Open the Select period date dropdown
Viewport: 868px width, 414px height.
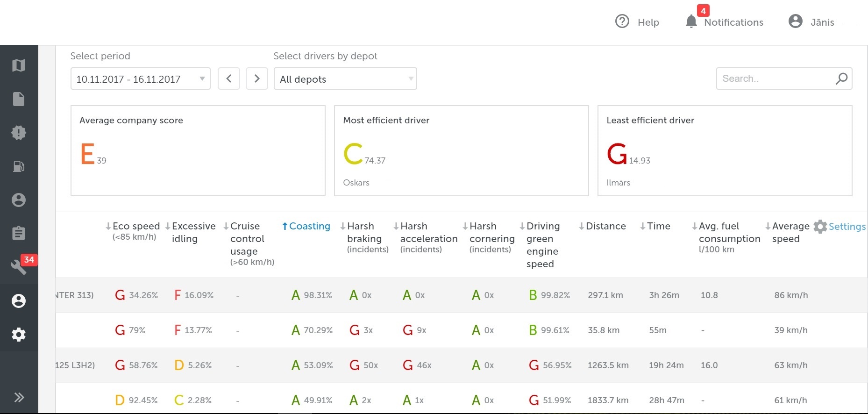tap(141, 79)
